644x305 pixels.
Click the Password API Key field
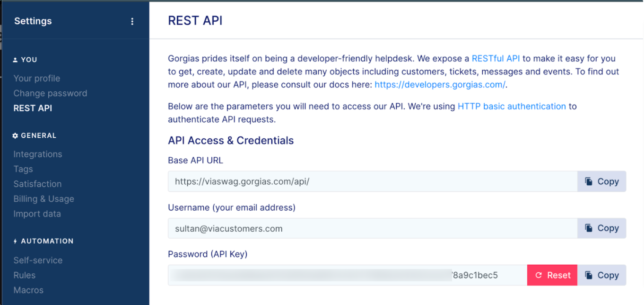click(x=348, y=275)
